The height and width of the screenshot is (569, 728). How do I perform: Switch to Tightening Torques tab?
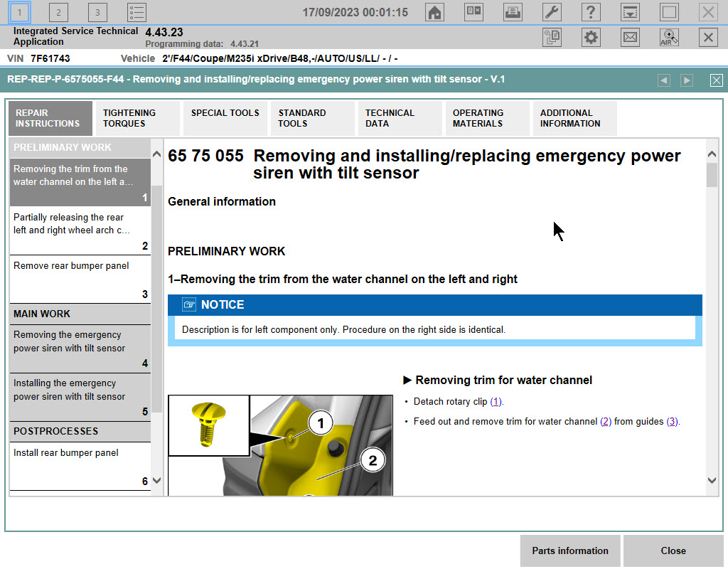137,119
